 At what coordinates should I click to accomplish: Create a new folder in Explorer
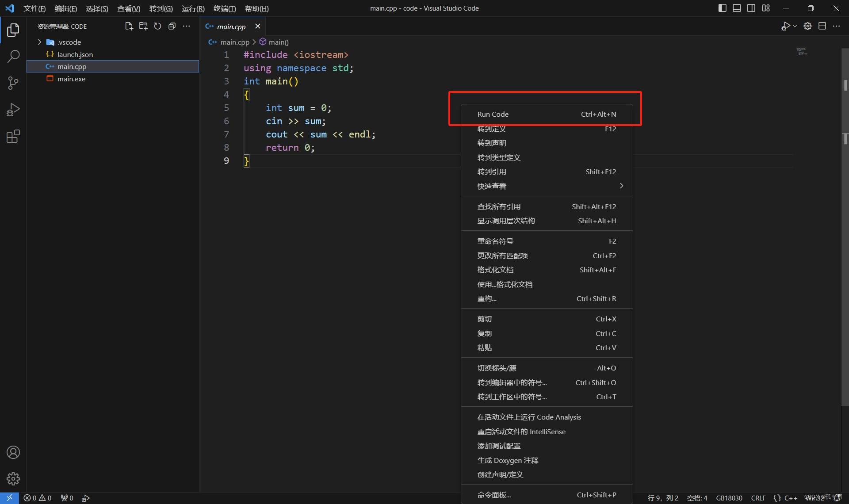pyautogui.click(x=143, y=27)
